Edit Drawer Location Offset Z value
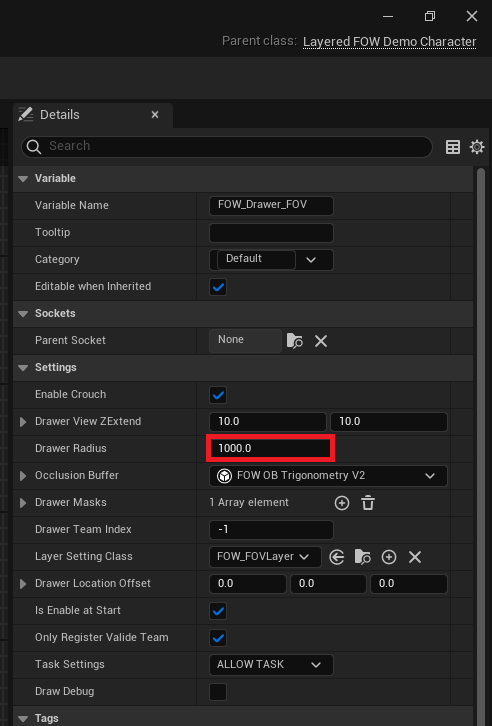The width and height of the screenshot is (492, 726). point(409,584)
